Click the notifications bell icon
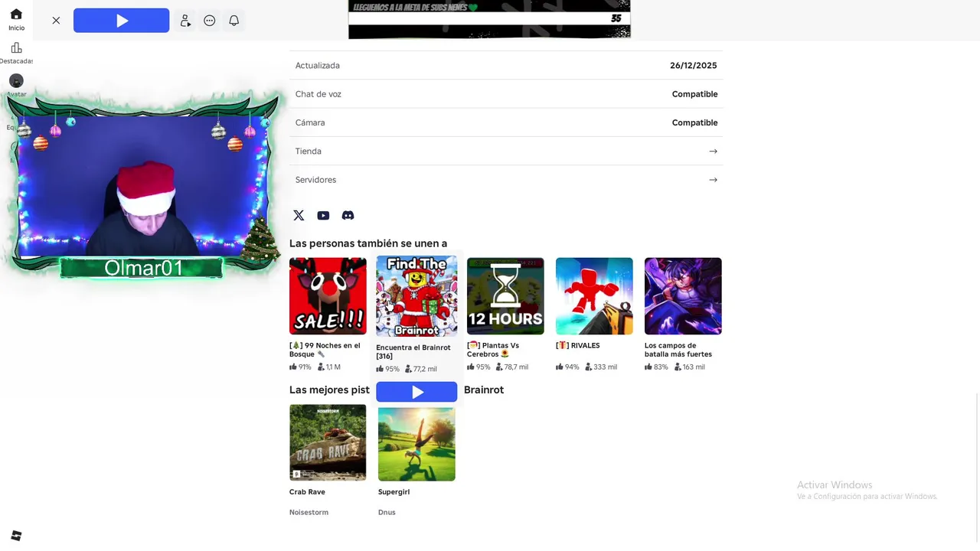980x551 pixels. point(234,21)
